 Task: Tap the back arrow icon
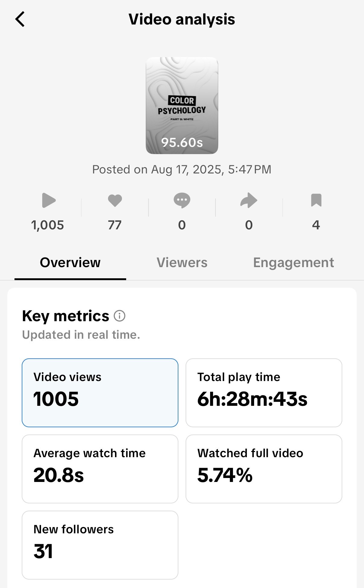pos(20,19)
